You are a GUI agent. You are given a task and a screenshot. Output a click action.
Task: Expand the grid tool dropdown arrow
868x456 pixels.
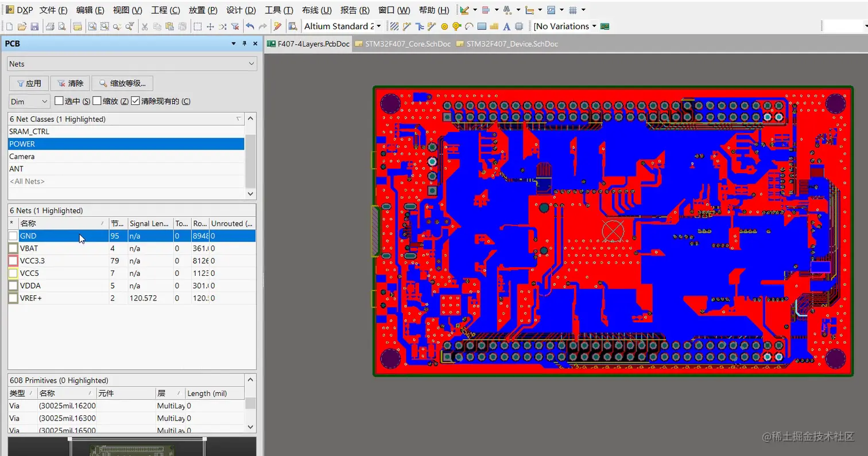(x=584, y=10)
